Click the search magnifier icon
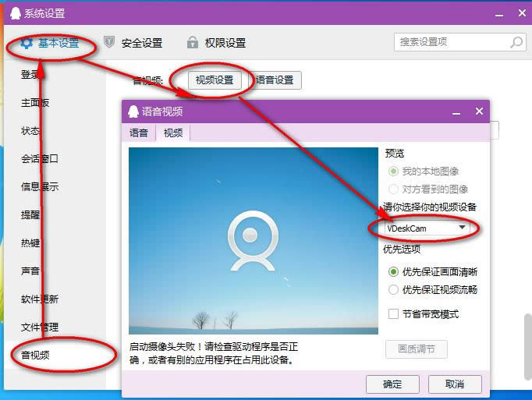Image resolution: width=532 pixels, height=400 pixels. pyautogui.click(x=515, y=42)
